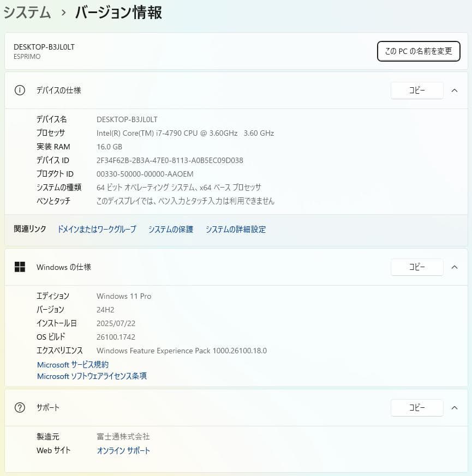Select the DESKTOP-B3JL0LT device name heading
The height and width of the screenshot is (476, 472).
[44, 47]
